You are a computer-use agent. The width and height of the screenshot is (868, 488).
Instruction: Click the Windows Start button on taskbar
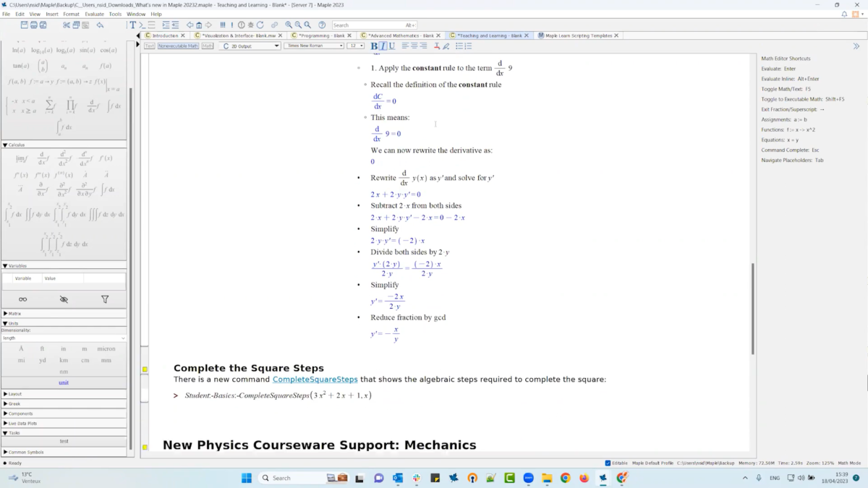[246, 478]
